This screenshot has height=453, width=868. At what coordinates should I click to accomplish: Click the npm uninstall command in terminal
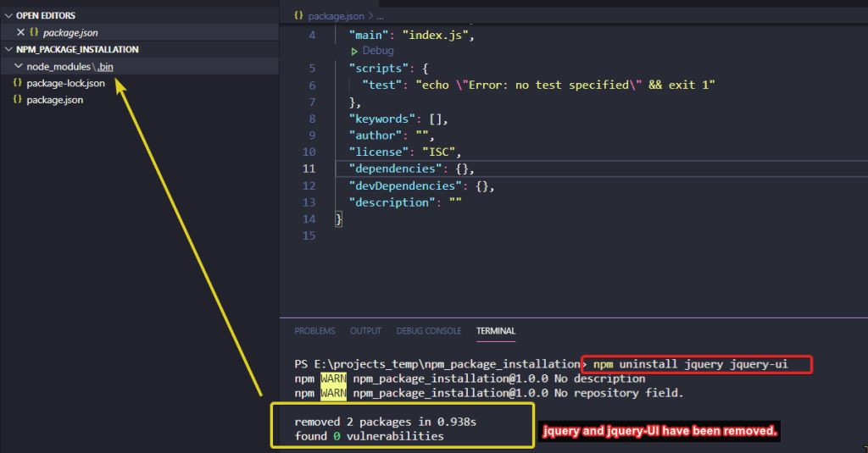(x=690, y=364)
